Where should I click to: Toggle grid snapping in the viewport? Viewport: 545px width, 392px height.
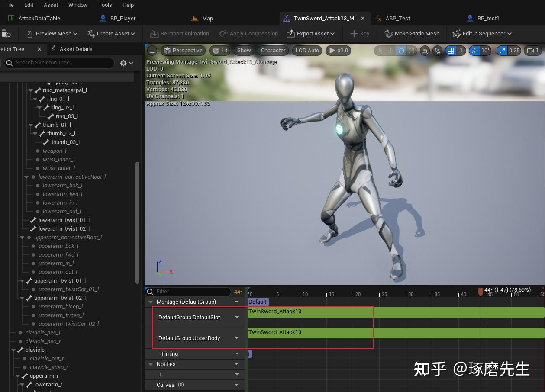[x=451, y=51]
